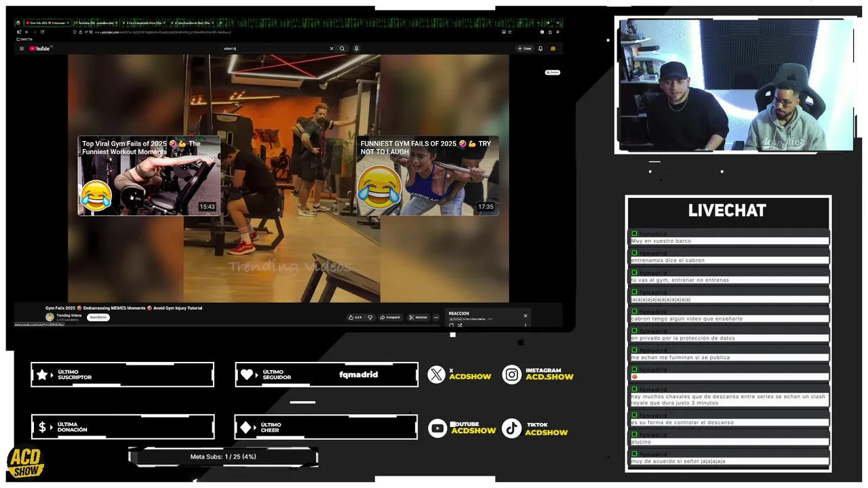Click the search field containing adoni dj
The image size is (868, 488).
click(275, 49)
